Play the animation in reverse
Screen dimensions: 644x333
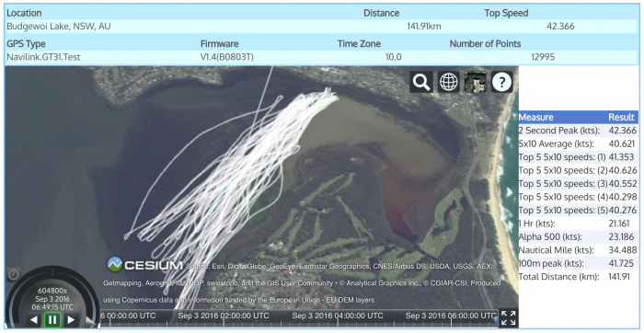34,319
